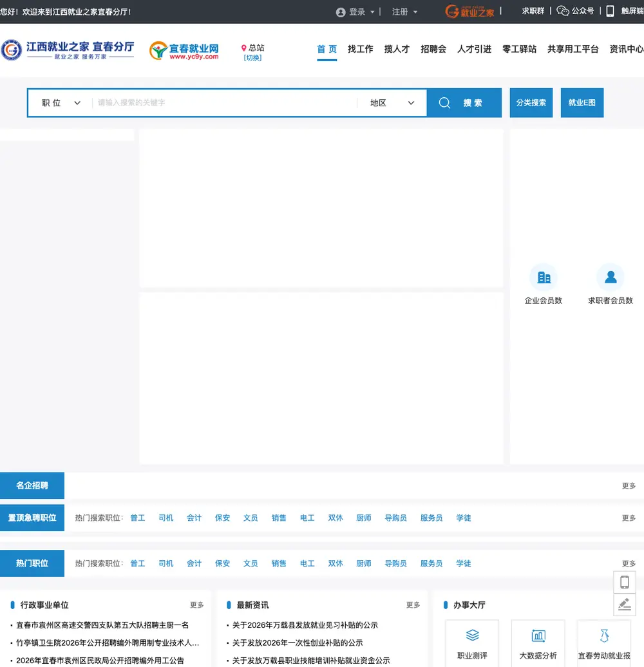
Task: Click the 就业E图 button
Action: pos(582,103)
